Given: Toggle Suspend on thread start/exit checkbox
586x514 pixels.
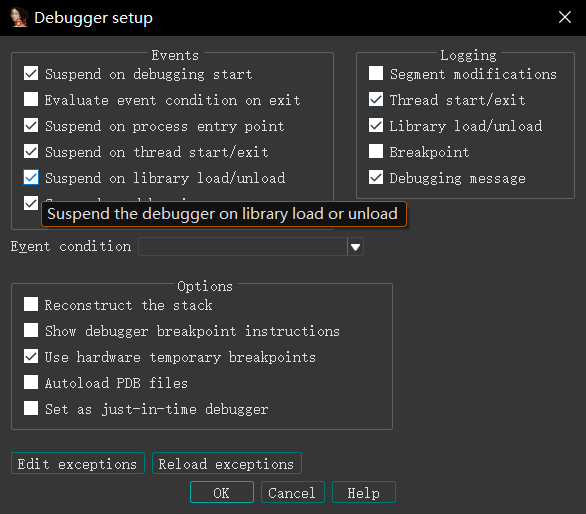Looking at the screenshot, I should [x=31, y=151].
